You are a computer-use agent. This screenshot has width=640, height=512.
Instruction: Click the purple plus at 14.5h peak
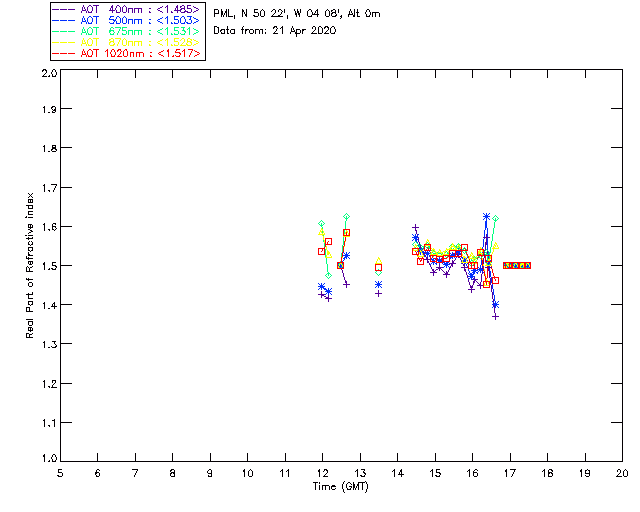(416, 227)
